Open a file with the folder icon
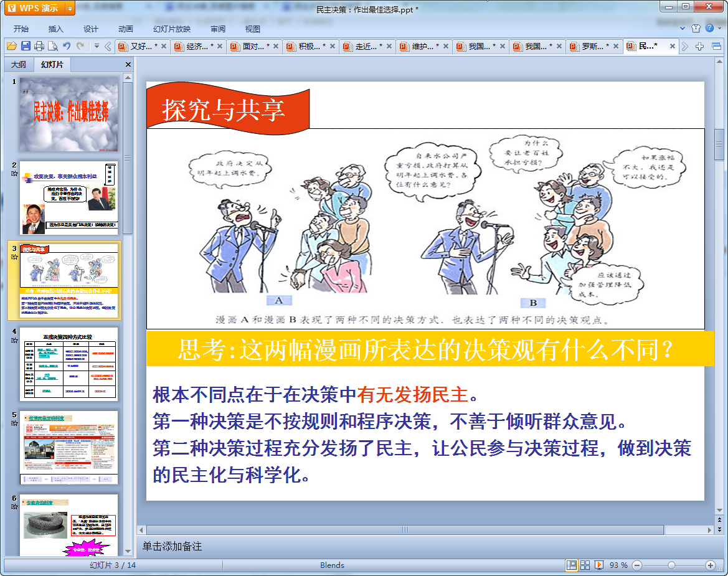The image size is (728, 576). [12, 46]
